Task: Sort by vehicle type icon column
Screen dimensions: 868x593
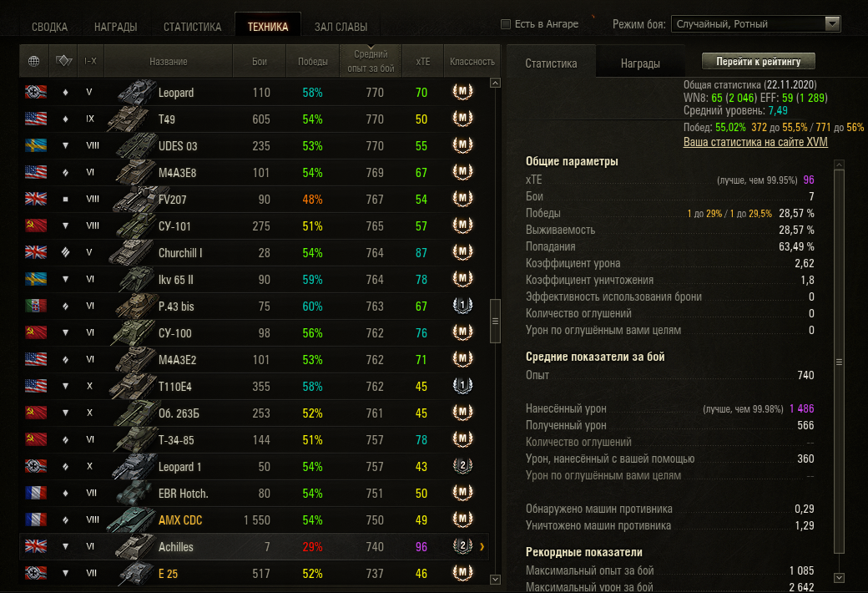Action: 63,61
